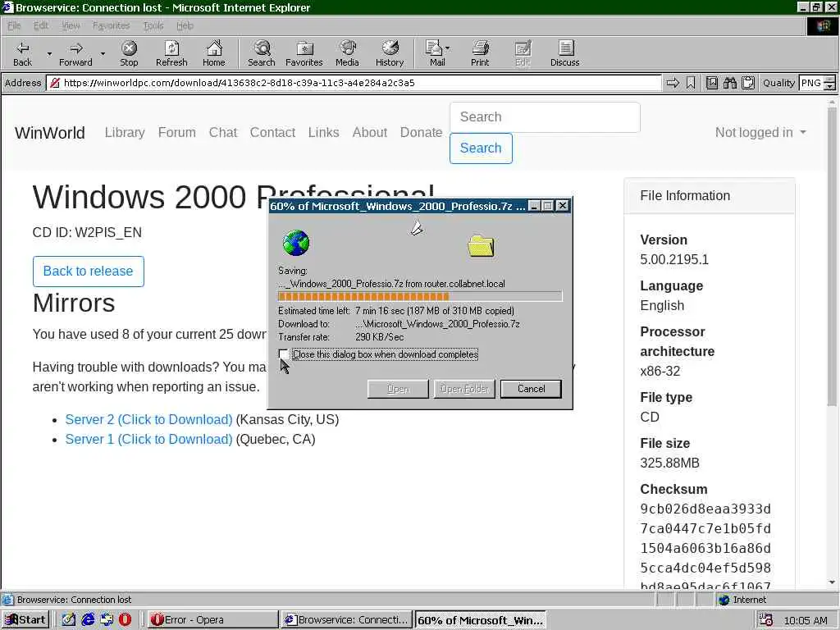Screen dimensions: 840x630
Task: Click the Go arrow beside address bar
Action: click(673, 83)
